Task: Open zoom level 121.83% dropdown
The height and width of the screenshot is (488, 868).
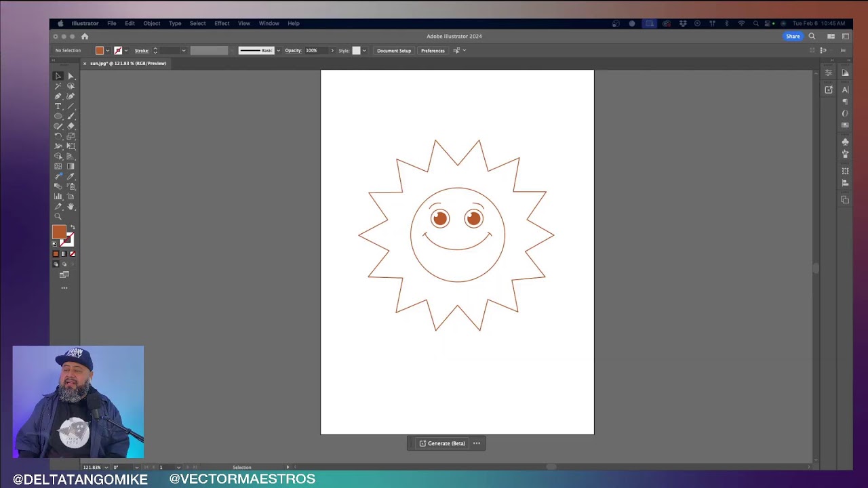Action: (x=106, y=467)
